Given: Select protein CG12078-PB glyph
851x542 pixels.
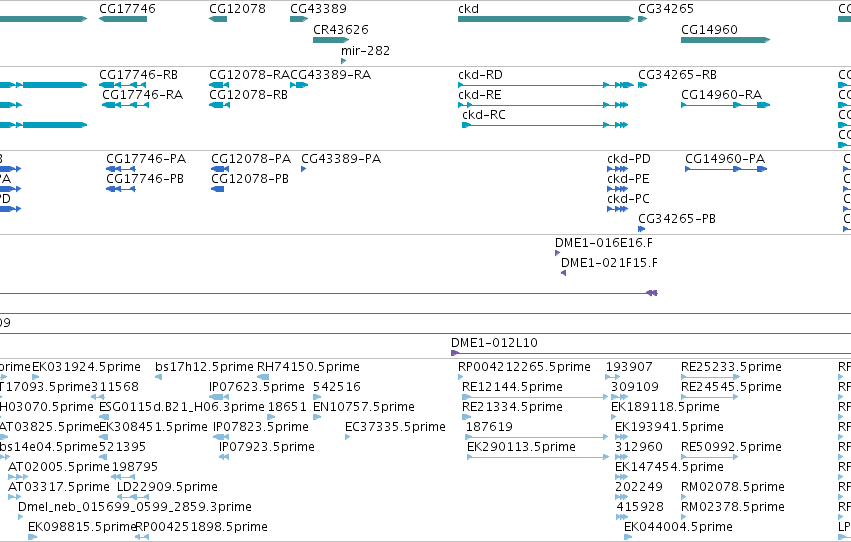Looking at the screenshot, I should click(x=218, y=189).
